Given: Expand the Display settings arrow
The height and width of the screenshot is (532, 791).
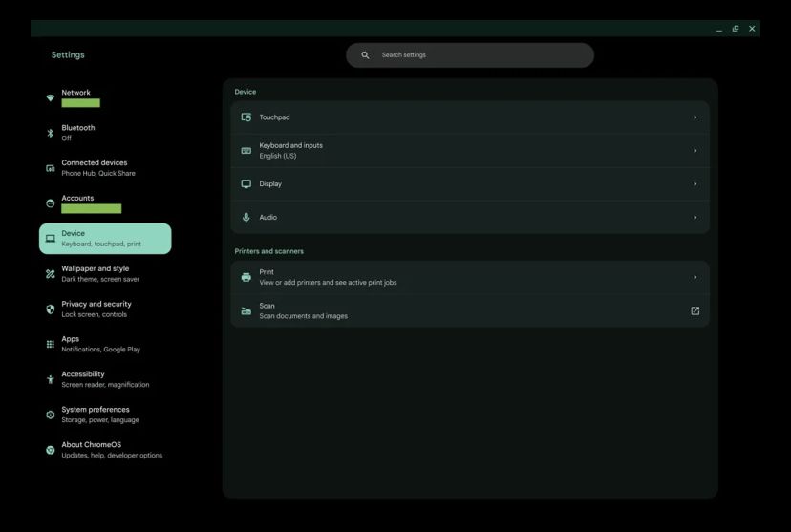Looking at the screenshot, I should pos(695,184).
